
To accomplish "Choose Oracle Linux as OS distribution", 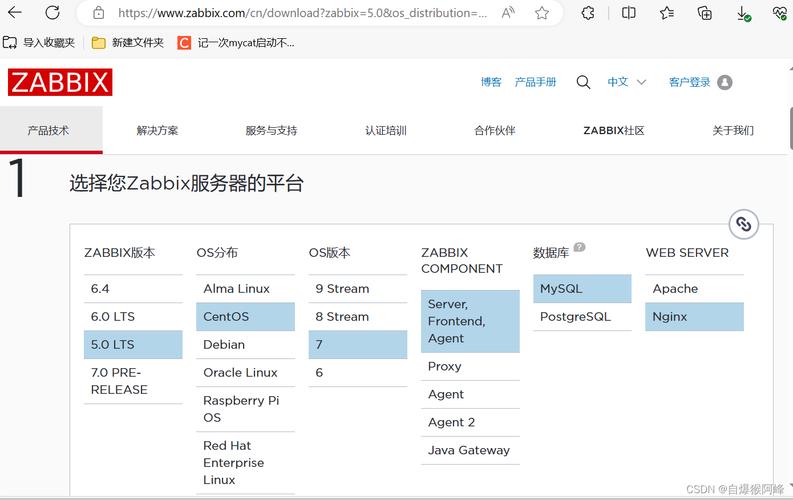I will (x=245, y=373).
